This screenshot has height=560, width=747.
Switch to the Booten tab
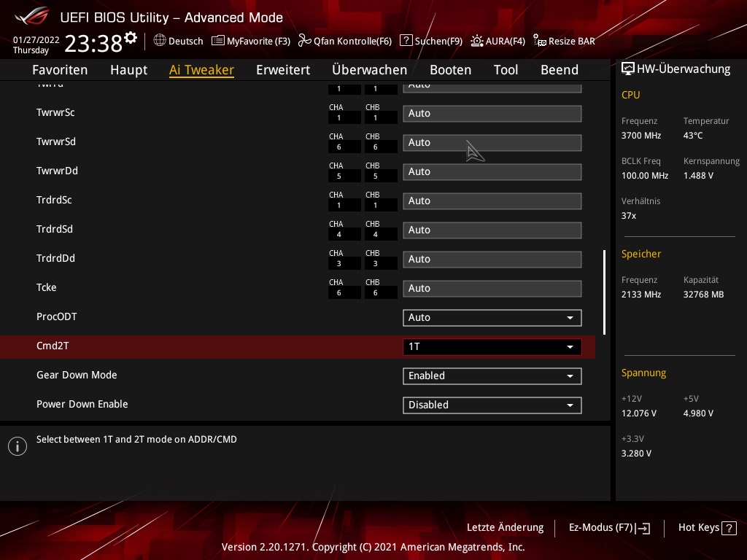tap(450, 70)
